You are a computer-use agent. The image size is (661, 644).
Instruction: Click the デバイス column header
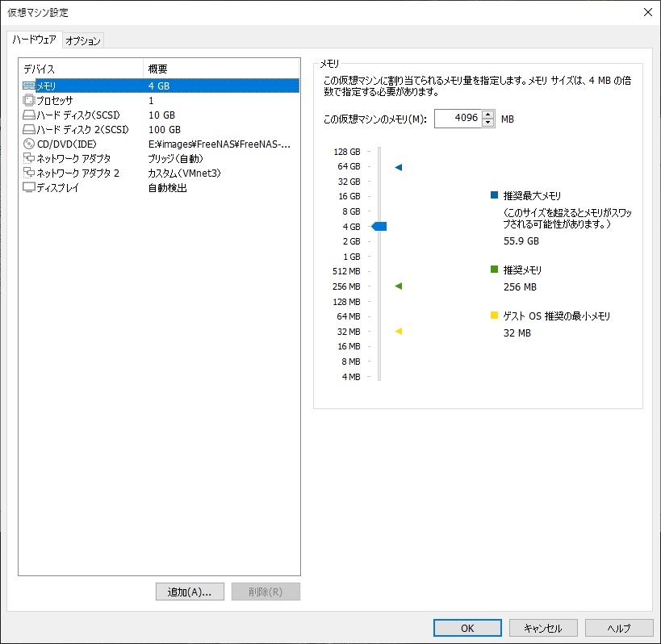pos(81,69)
